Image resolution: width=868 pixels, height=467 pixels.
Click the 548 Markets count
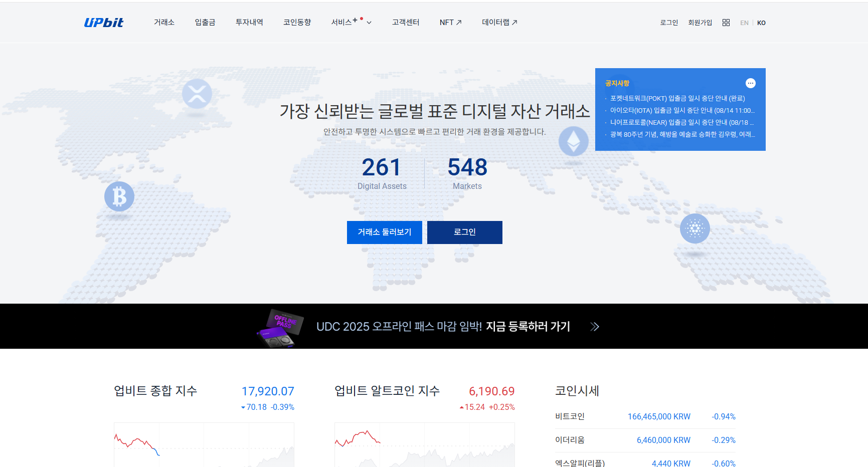point(467,173)
